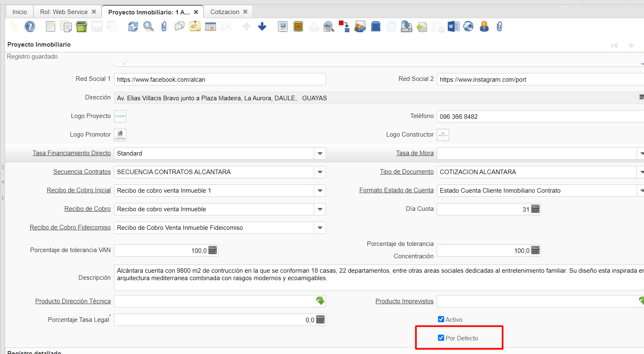Open the magnifier search record icon
This screenshot has width=644, height=354.
point(148,27)
